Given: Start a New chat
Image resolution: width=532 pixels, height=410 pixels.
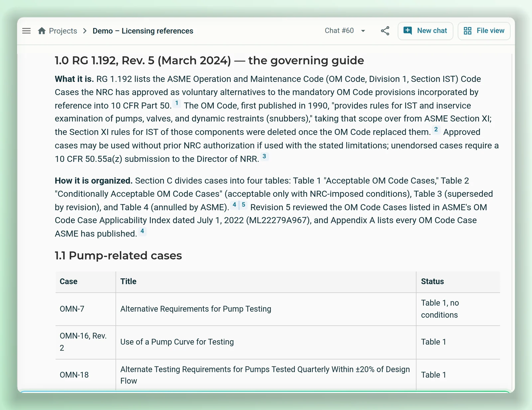Looking at the screenshot, I should (x=425, y=31).
